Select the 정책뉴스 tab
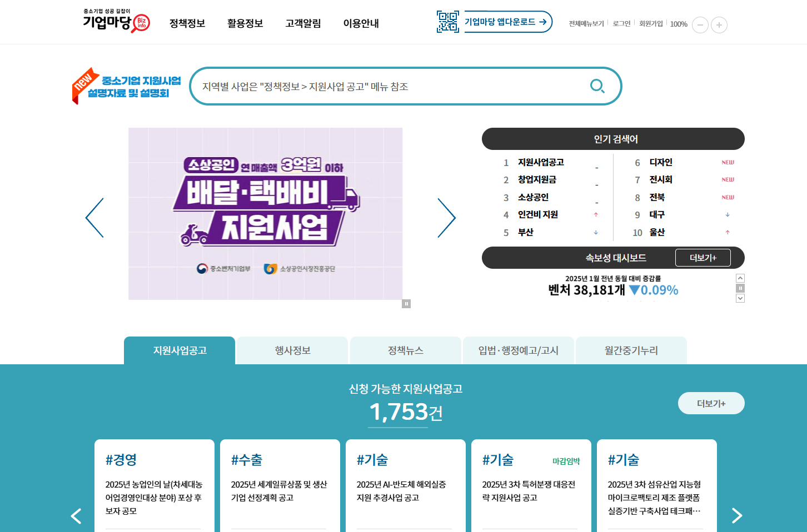This screenshot has height=532, width=807. coord(405,350)
